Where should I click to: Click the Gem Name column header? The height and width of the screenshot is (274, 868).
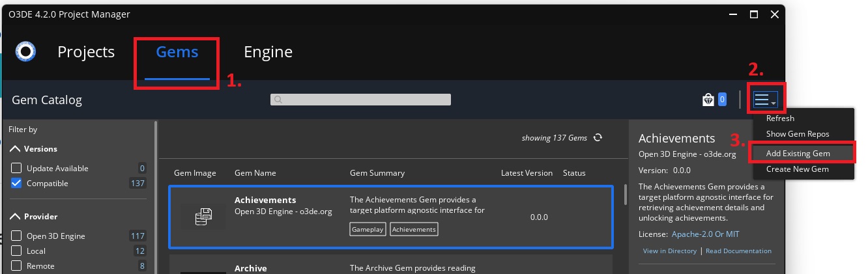pyautogui.click(x=255, y=172)
